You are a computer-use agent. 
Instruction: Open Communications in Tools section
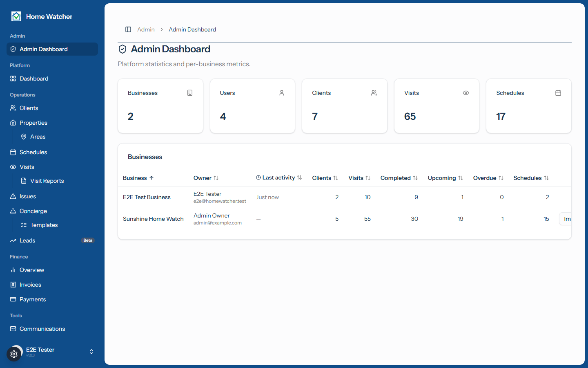pyautogui.click(x=52, y=329)
